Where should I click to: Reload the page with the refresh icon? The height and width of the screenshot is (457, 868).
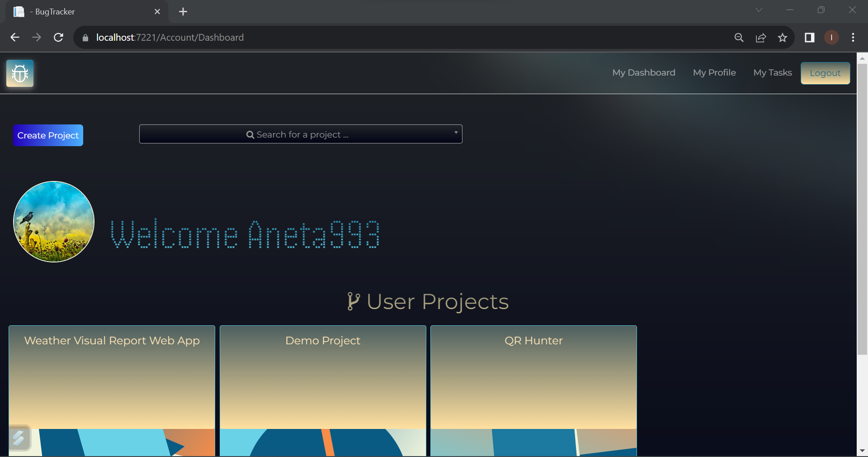pyautogui.click(x=58, y=38)
